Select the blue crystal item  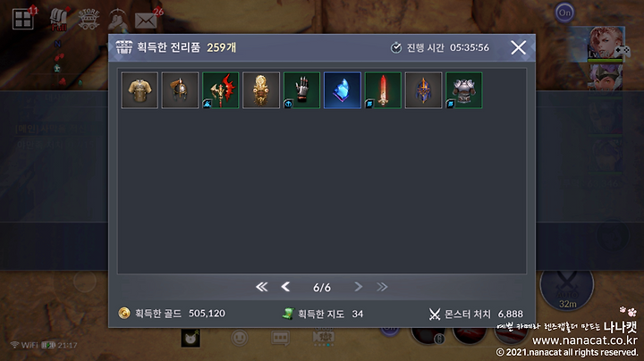(x=342, y=90)
